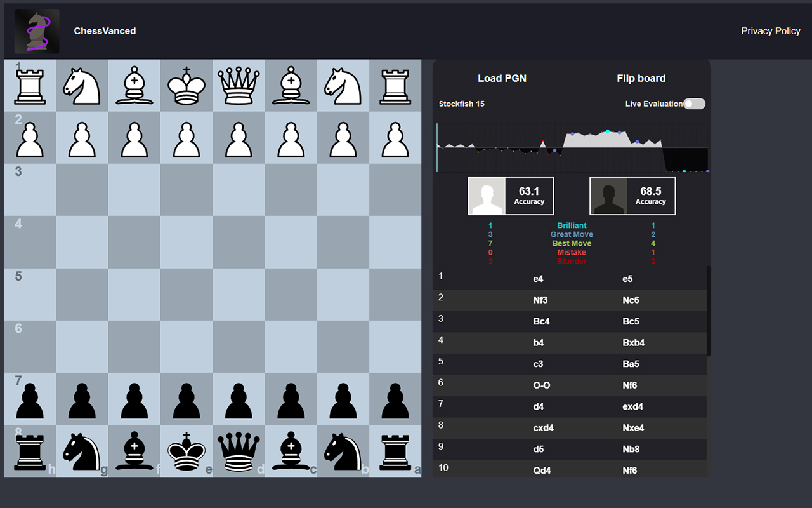Open the Privacy Policy page

pyautogui.click(x=771, y=30)
